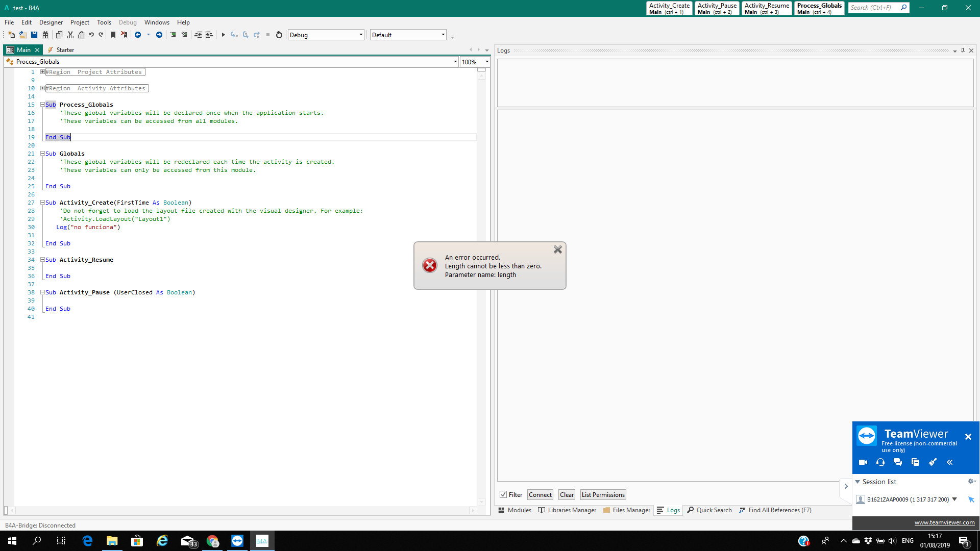Image resolution: width=980 pixels, height=551 pixels.
Task: Open the www.teamviewer.com link
Action: point(944,522)
